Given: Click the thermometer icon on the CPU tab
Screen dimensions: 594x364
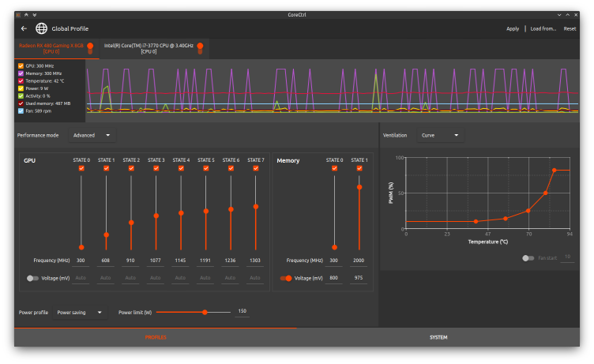Looking at the screenshot, I should click(200, 48).
